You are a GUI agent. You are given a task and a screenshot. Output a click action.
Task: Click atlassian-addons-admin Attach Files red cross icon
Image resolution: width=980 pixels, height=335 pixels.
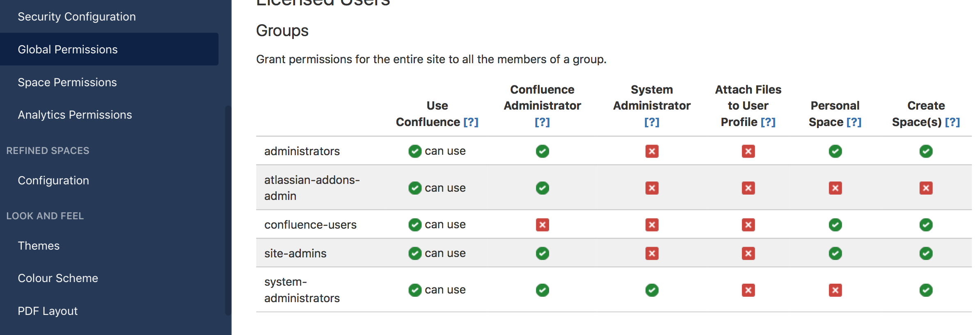click(x=748, y=188)
